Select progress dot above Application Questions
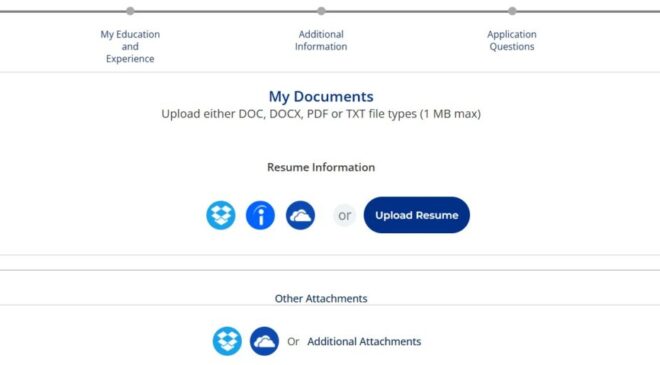This screenshot has height=365, width=660. (512, 11)
